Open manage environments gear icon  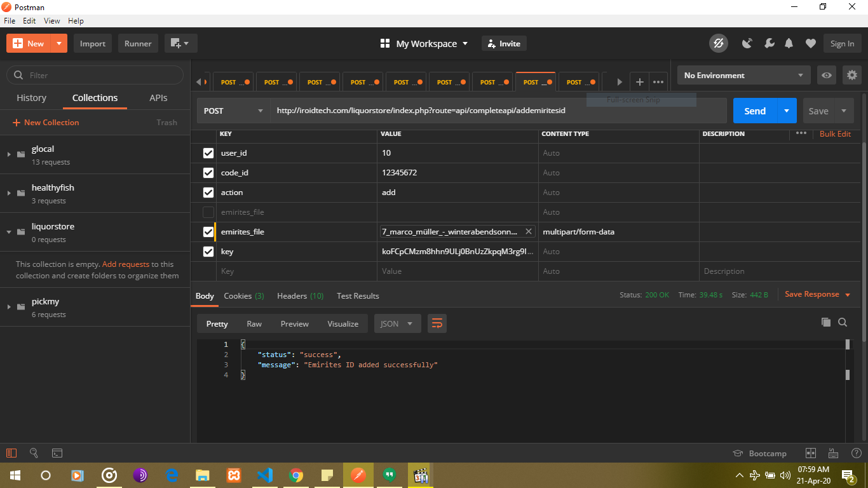click(852, 76)
